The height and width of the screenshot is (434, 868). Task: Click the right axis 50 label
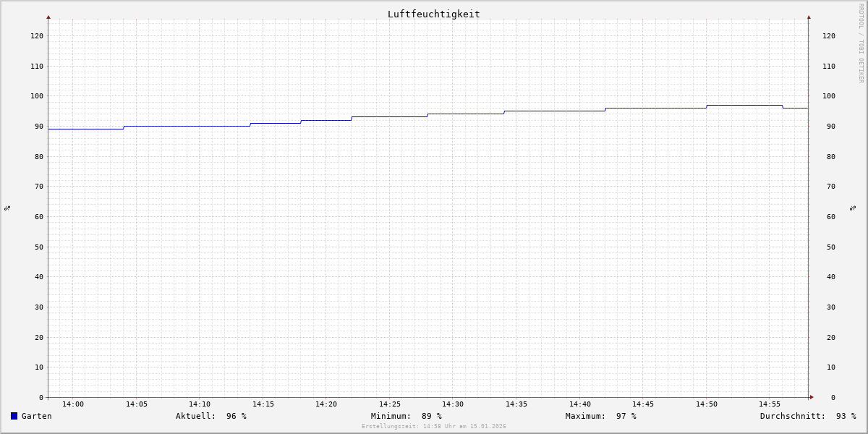[x=828, y=247]
